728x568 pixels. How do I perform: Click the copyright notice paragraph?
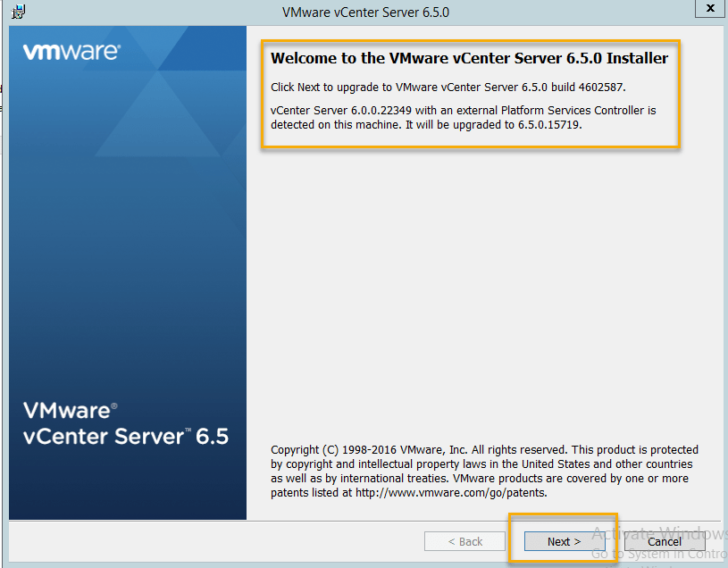(x=484, y=471)
